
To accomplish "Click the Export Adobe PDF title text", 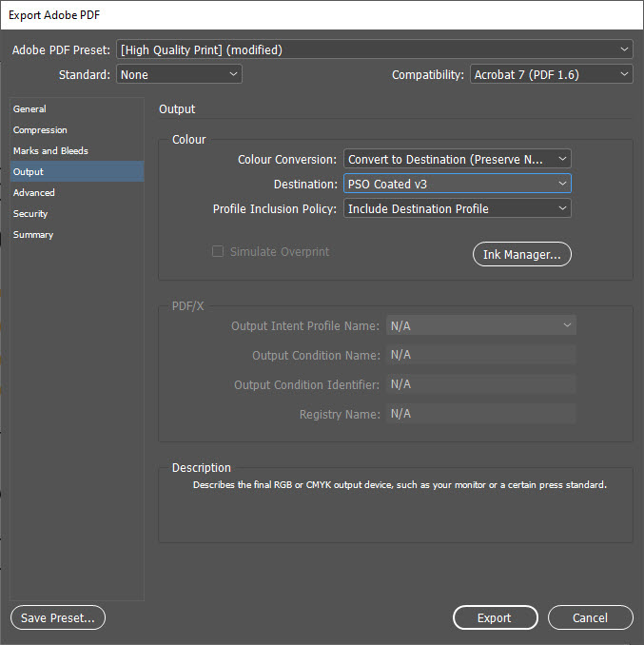I will 54,15.
